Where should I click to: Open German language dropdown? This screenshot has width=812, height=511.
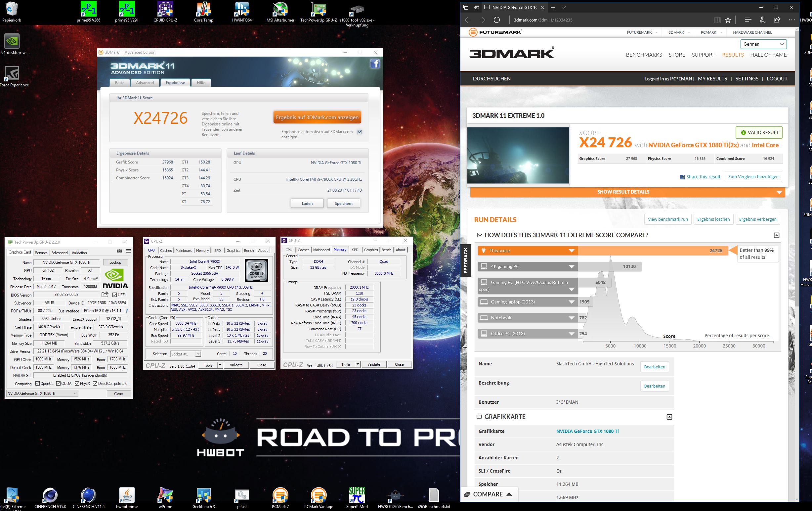pyautogui.click(x=763, y=44)
